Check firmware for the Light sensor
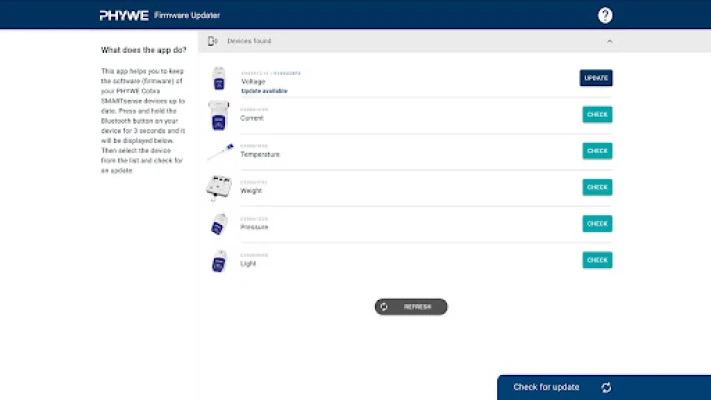This screenshot has width=711, height=400. (597, 260)
